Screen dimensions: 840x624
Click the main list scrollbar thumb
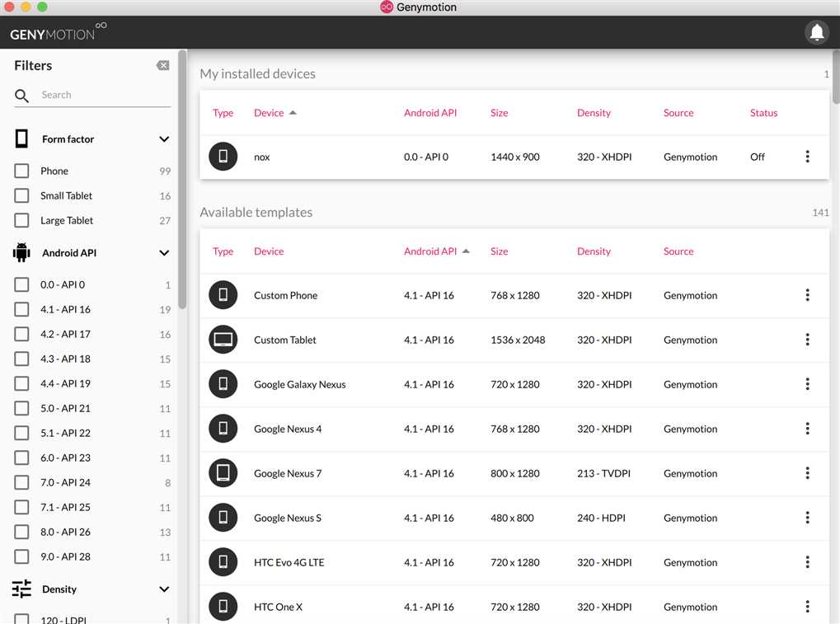tap(836, 77)
